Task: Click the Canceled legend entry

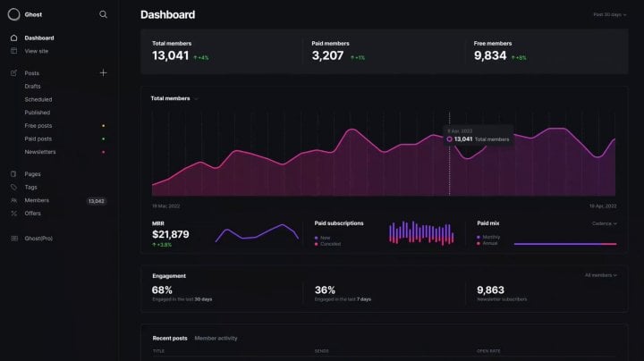Action: click(x=327, y=244)
